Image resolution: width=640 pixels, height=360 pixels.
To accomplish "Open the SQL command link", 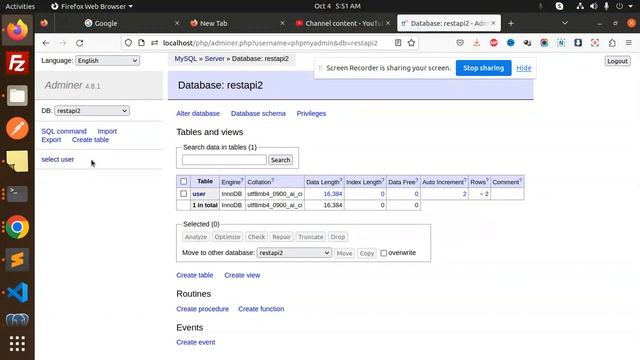I will point(64,131).
